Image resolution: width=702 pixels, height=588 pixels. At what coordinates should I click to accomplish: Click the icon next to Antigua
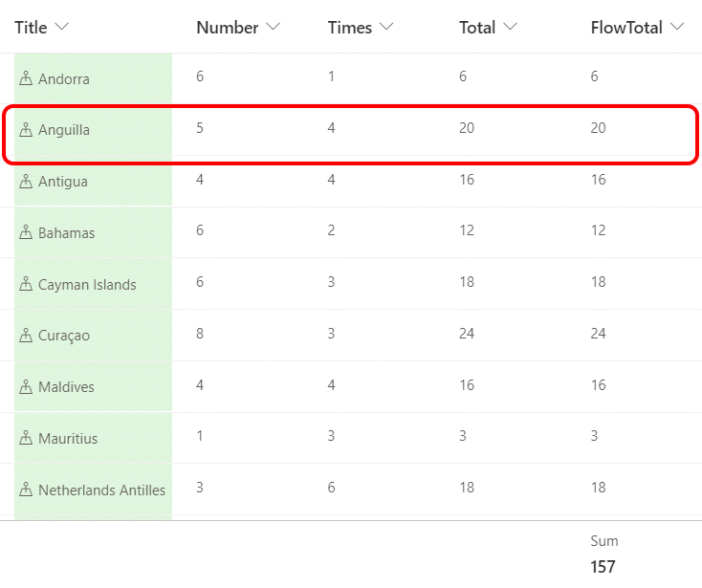pyautogui.click(x=26, y=182)
